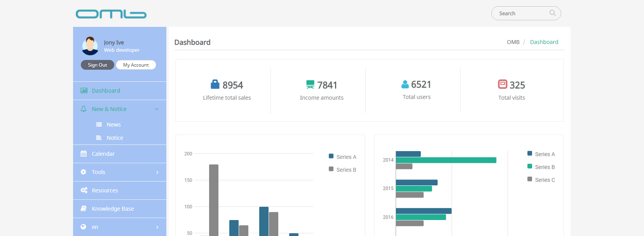
Task: Open the Notice submenu item
Action: click(x=115, y=138)
